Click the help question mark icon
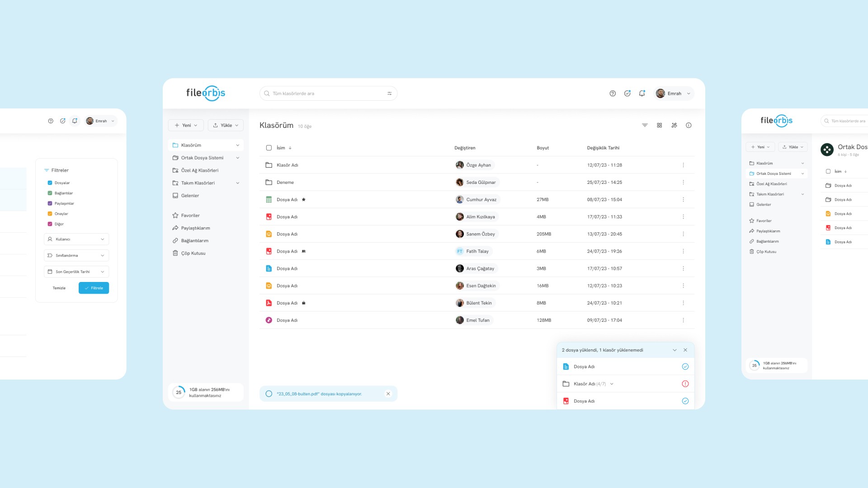The height and width of the screenshot is (488, 868). [x=613, y=94]
